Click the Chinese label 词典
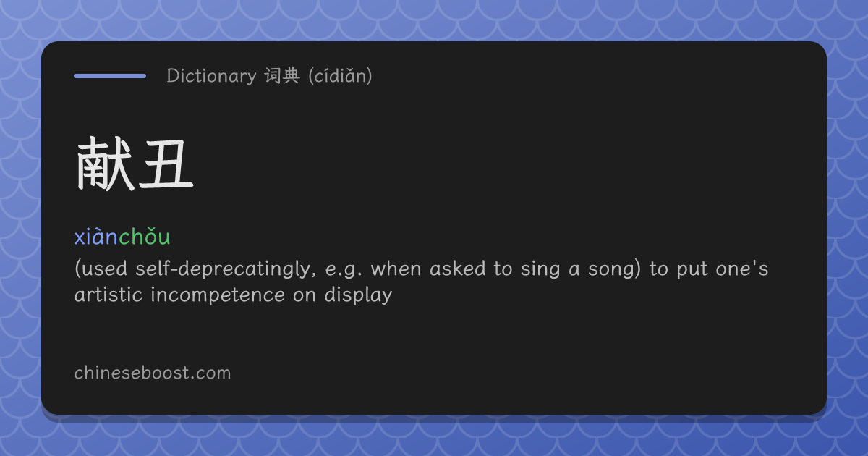868x456 pixels. point(282,75)
